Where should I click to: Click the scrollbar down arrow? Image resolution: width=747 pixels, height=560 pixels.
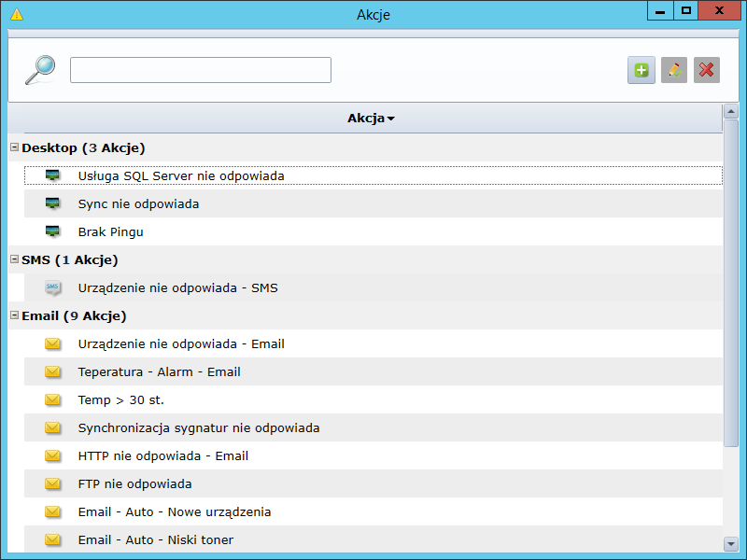(731, 543)
